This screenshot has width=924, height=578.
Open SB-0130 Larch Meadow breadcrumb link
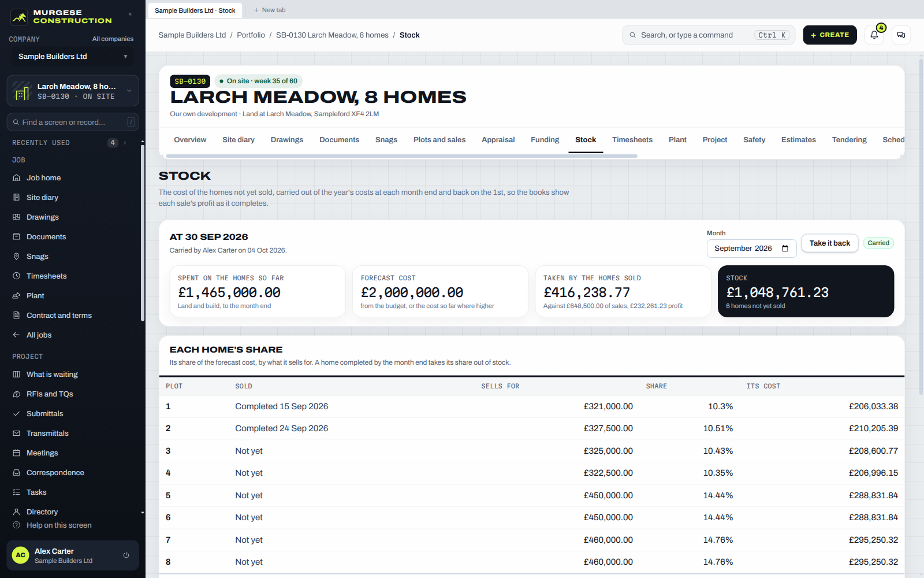tap(332, 35)
